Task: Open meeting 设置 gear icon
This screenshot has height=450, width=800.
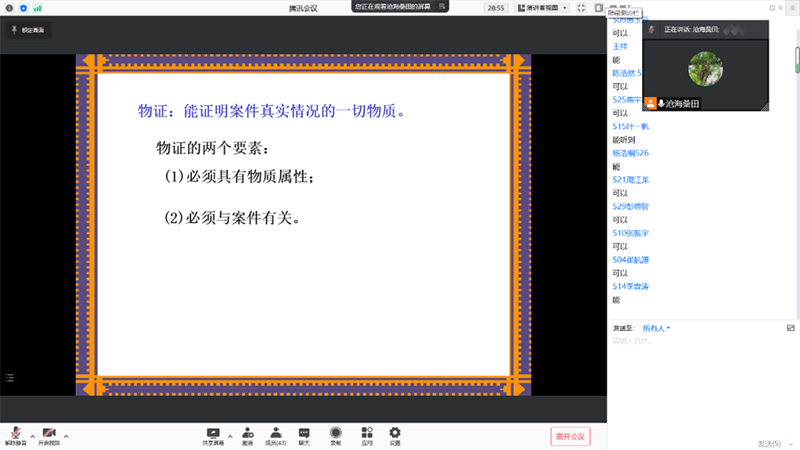Action: tap(395, 434)
